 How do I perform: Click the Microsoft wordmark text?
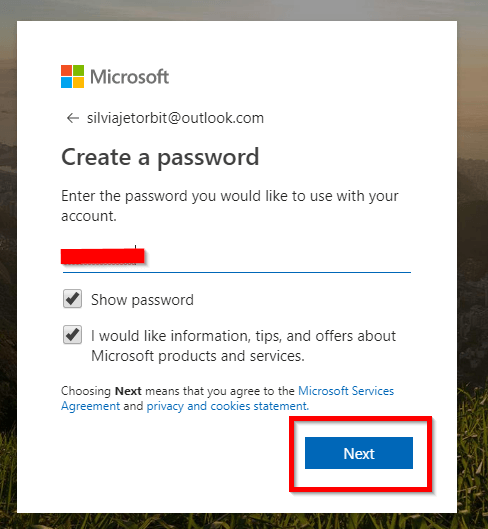130,77
